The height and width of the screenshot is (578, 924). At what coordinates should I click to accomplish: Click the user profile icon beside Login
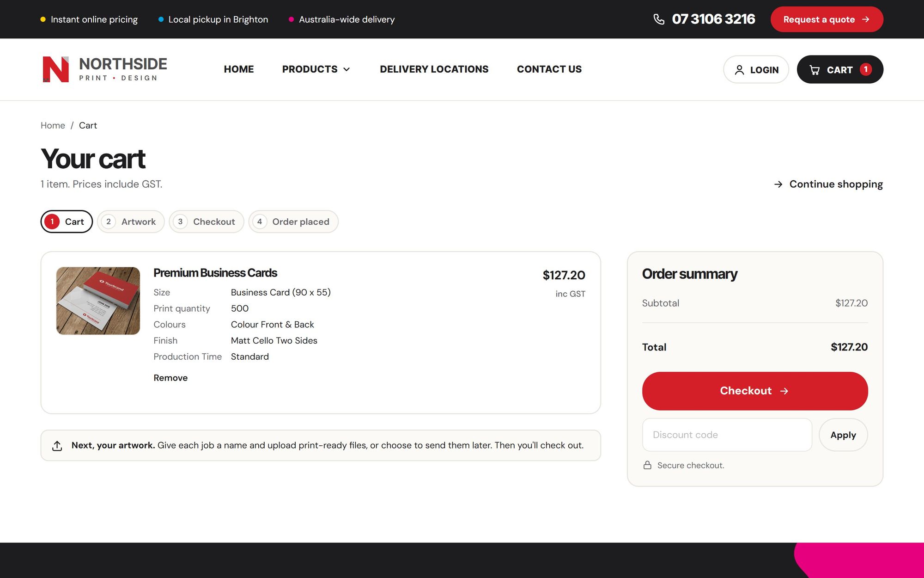coord(739,70)
